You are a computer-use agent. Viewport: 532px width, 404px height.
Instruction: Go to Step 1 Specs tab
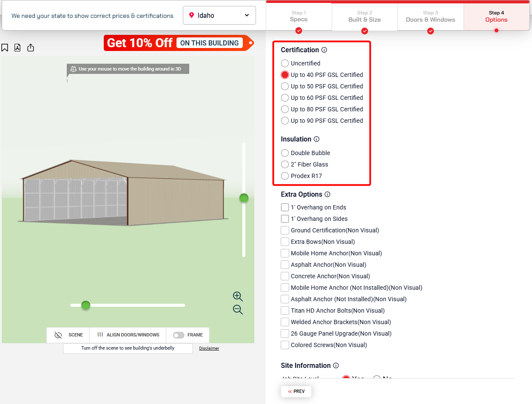[x=299, y=17]
